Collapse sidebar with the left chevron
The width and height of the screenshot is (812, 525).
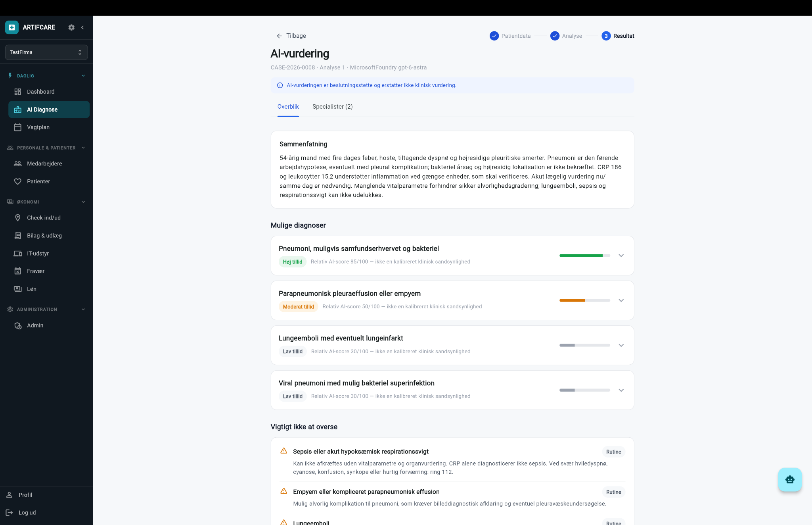pyautogui.click(x=82, y=27)
